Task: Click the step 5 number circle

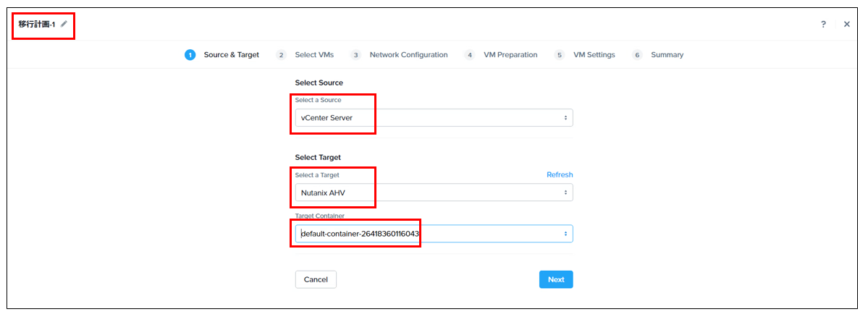Action: coord(560,55)
